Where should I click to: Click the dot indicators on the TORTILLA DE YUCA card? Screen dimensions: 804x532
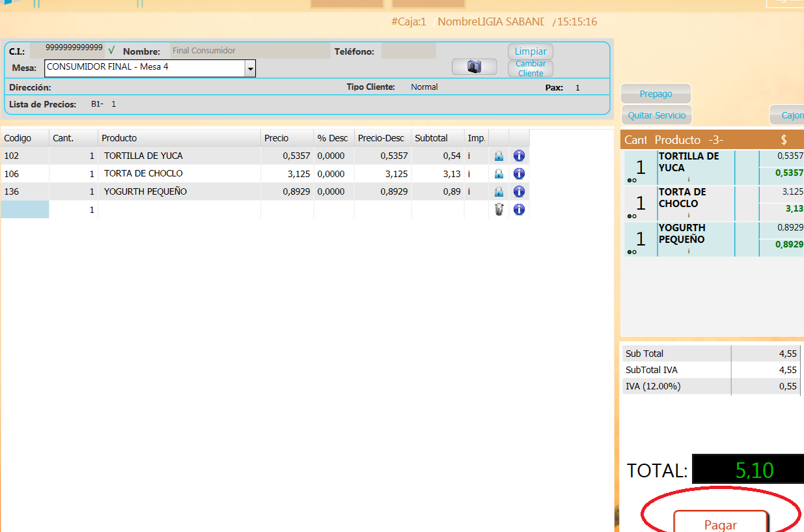pos(632,180)
